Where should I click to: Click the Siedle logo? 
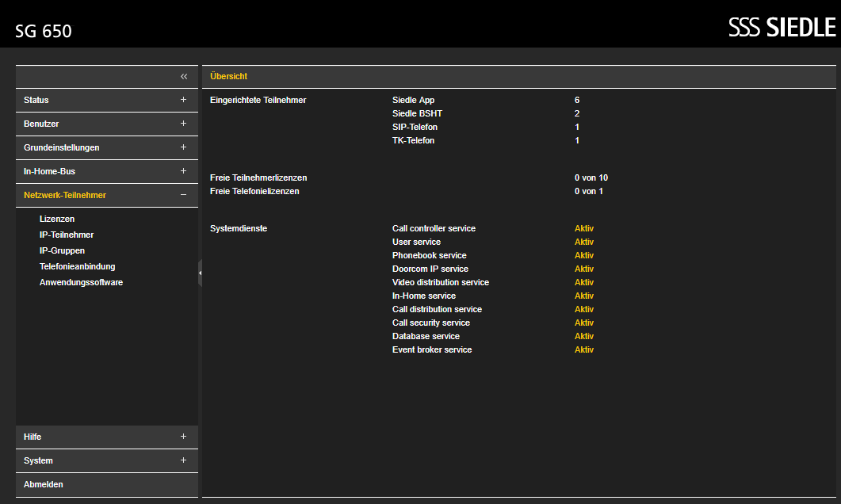782,28
